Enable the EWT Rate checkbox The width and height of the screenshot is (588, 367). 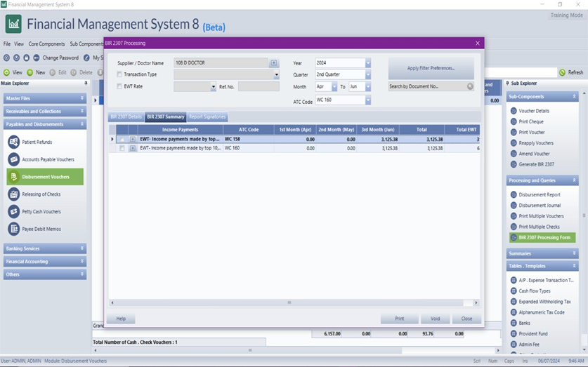tap(120, 86)
